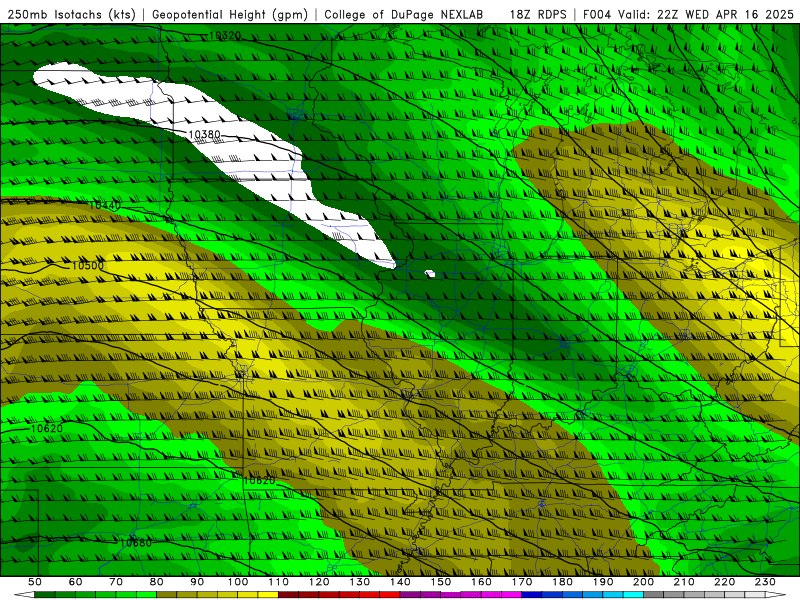Click the 10440 height contour label
The width and height of the screenshot is (800, 600).
pyautogui.click(x=105, y=205)
